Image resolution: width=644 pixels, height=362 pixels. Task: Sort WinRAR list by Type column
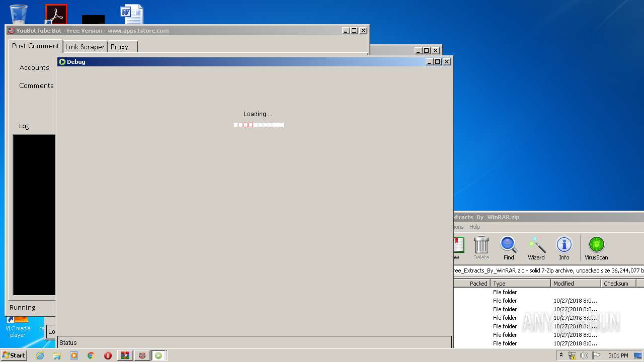click(520, 284)
